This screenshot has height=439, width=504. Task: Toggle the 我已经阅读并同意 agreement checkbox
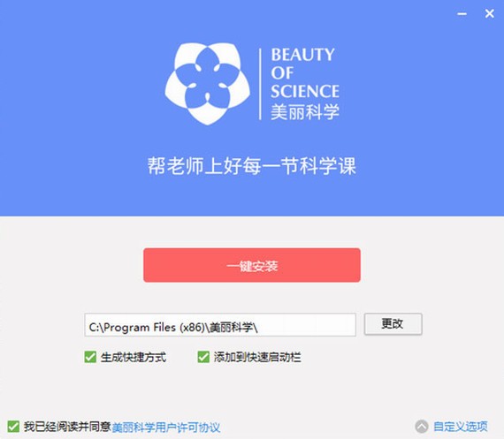(13, 427)
